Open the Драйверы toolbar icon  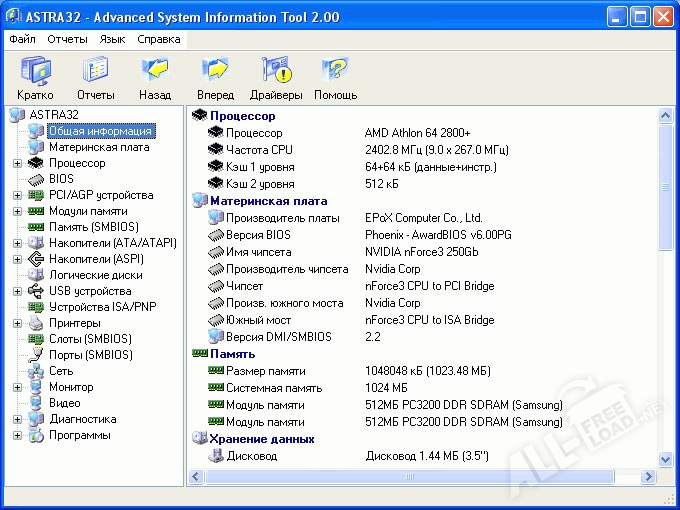point(275,78)
